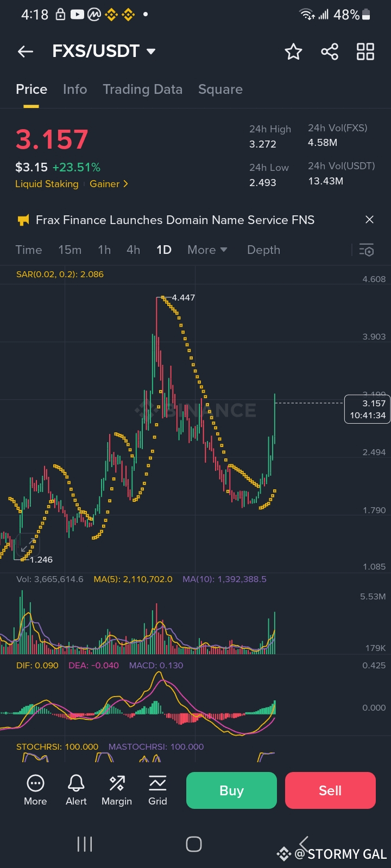Tap the 24h Vol(FXS) value 4.58M
This screenshot has width=391, height=868.
tap(323, 143)
